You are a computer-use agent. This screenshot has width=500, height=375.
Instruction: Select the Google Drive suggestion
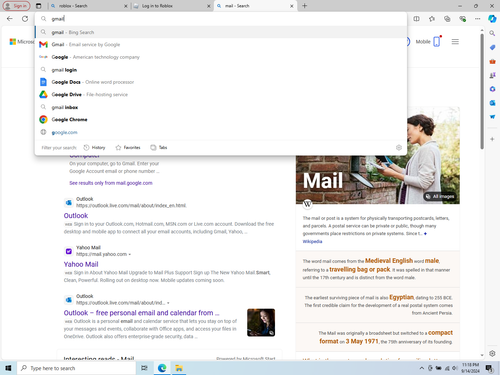point(221,95)
